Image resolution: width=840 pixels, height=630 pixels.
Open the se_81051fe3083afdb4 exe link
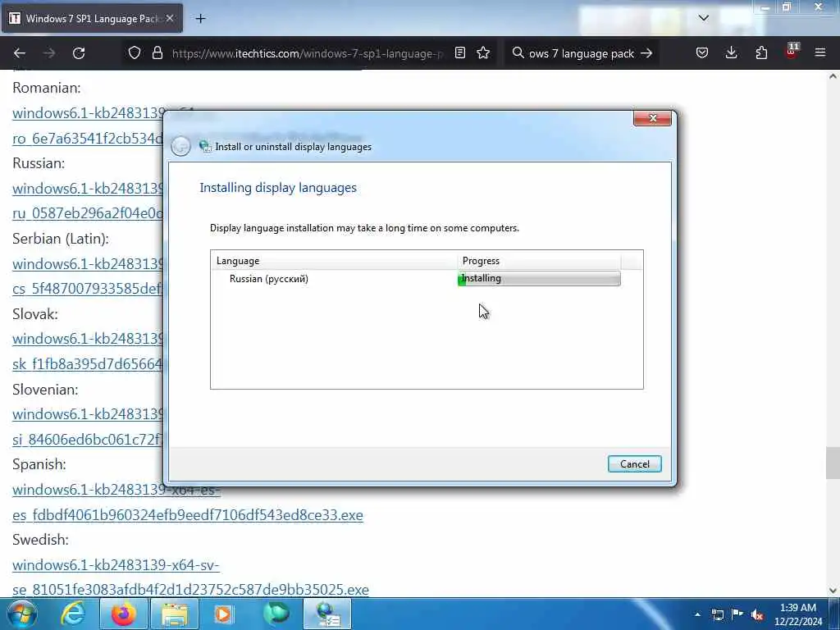[x=190, y=589]
